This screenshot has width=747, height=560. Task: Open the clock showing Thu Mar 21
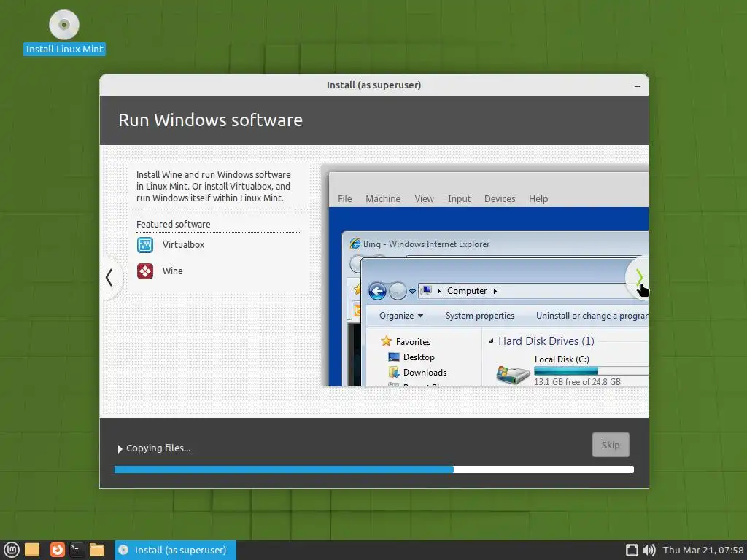(x=703, y=550)
